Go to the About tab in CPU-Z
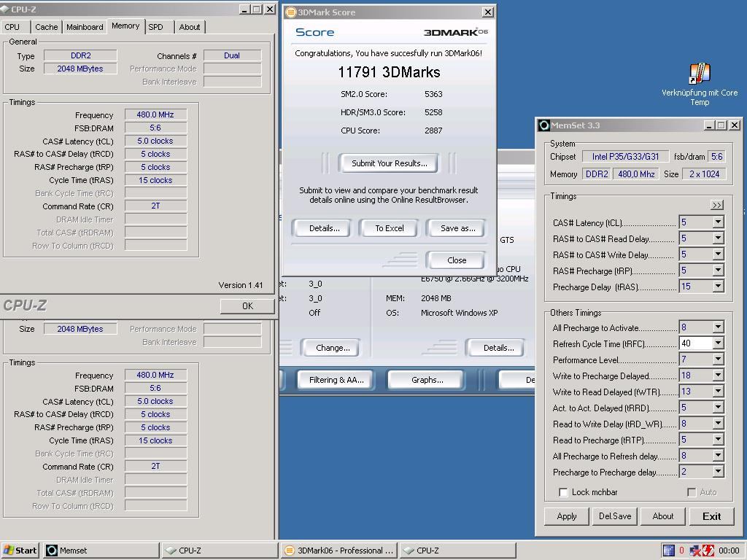 [190, 27]
